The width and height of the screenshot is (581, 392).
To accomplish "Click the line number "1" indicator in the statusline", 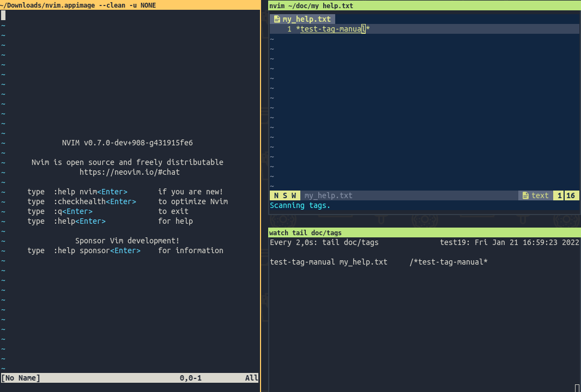I will (x=559, y=195).
